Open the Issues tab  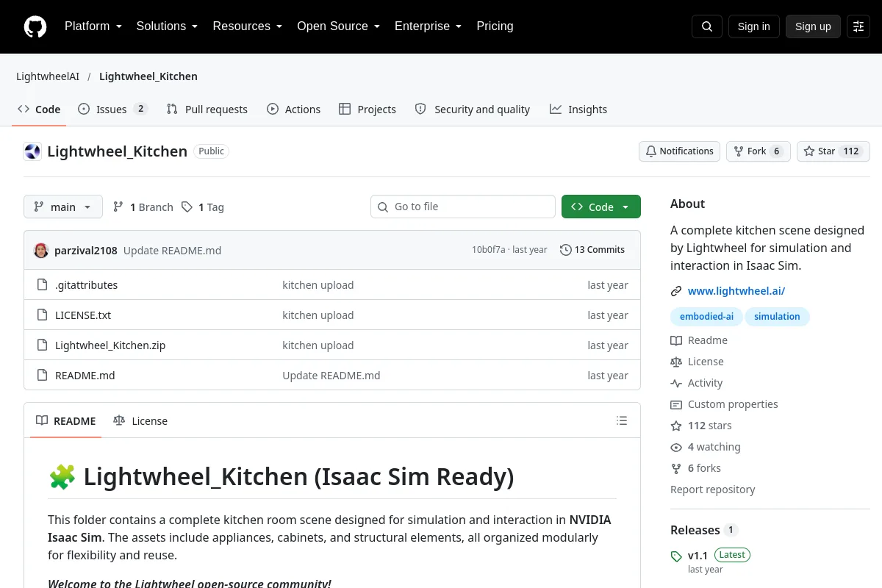pos(113,110)
